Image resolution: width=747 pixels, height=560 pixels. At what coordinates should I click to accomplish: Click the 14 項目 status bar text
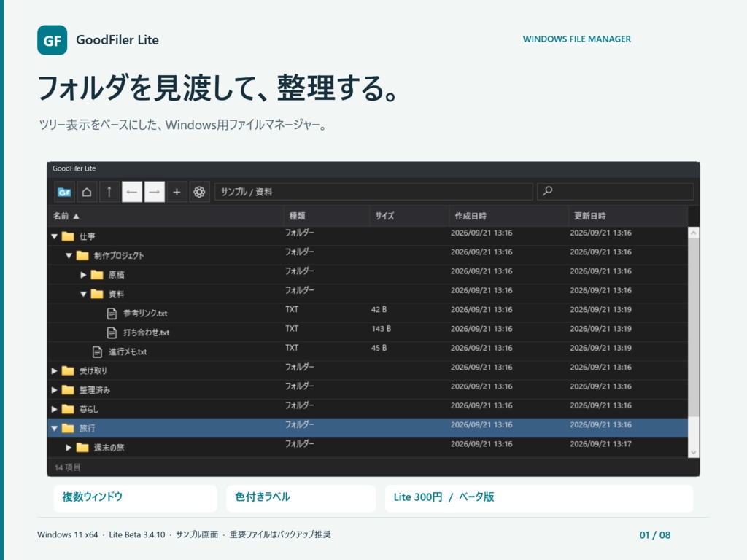(x=67, y=467)
